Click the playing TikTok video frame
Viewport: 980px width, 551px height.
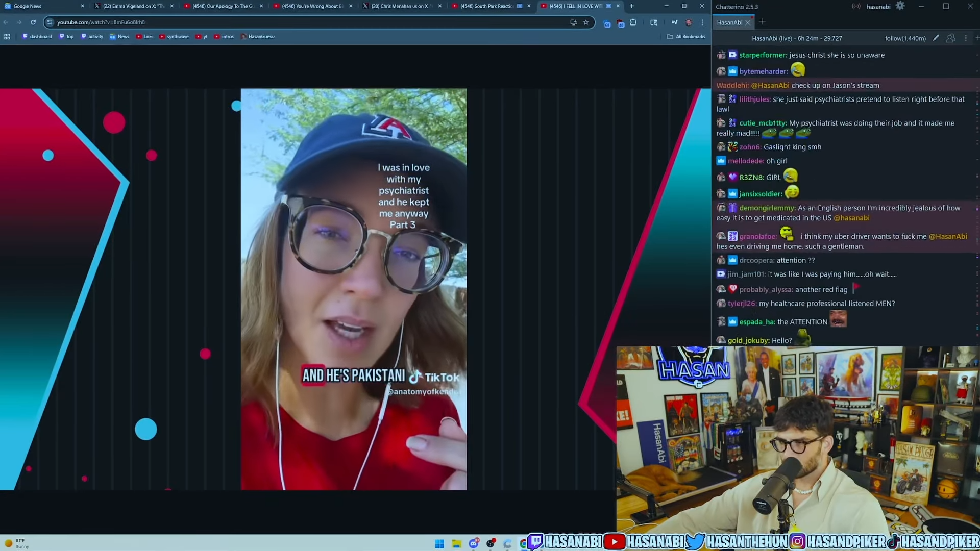click(x=354, y=289)
